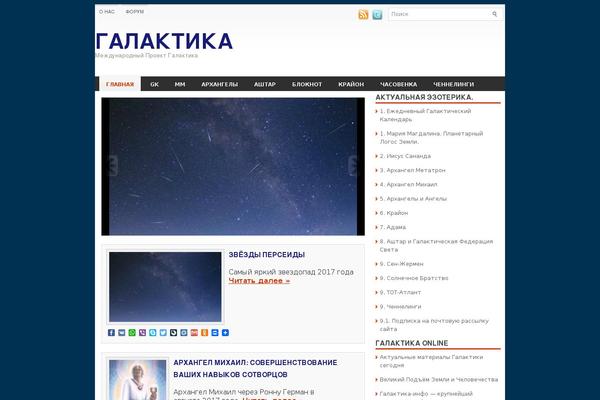The image size is (600, 400).
Task: Open the Archangel Michael post thumbnail
Action: click(138, 380)
